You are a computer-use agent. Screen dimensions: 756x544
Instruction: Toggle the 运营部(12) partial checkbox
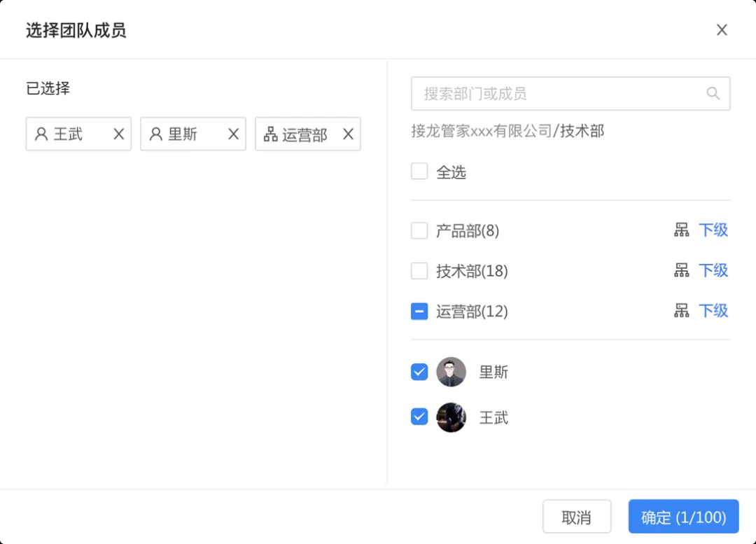(419, 312)
